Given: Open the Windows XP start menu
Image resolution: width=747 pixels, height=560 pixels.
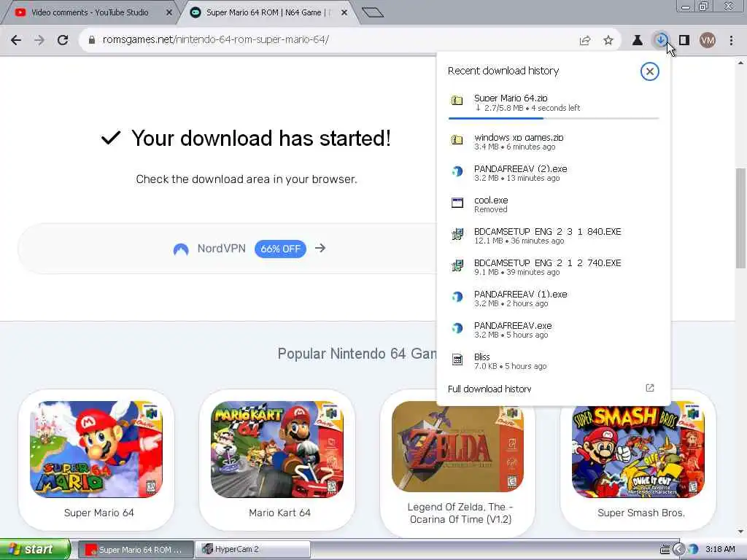Looking at the screenshot, I should 35,550.
